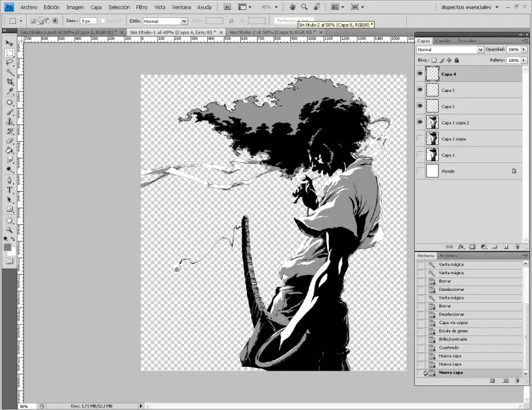Select the Magic Wand tool

(x=9, y=72)
